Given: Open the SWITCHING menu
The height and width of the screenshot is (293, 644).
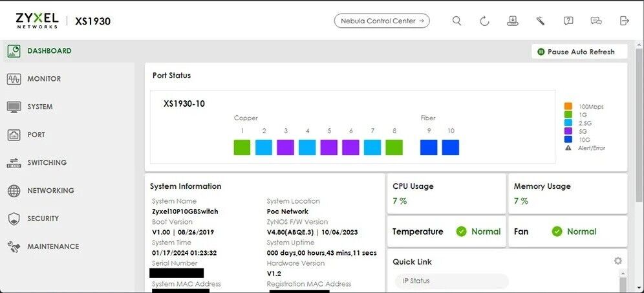Looking at the screenshot, I should pyautogui.click(x=47, y=163).
